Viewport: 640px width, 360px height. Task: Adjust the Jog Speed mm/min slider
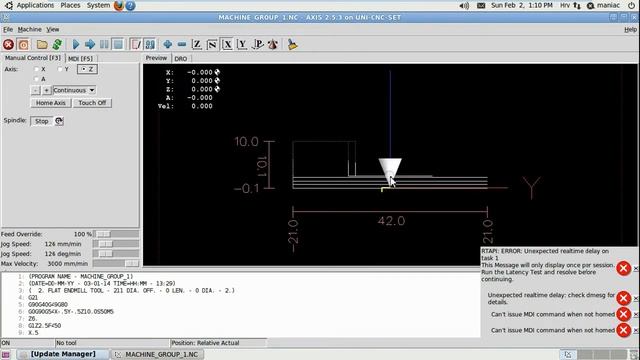click(116, 244)
